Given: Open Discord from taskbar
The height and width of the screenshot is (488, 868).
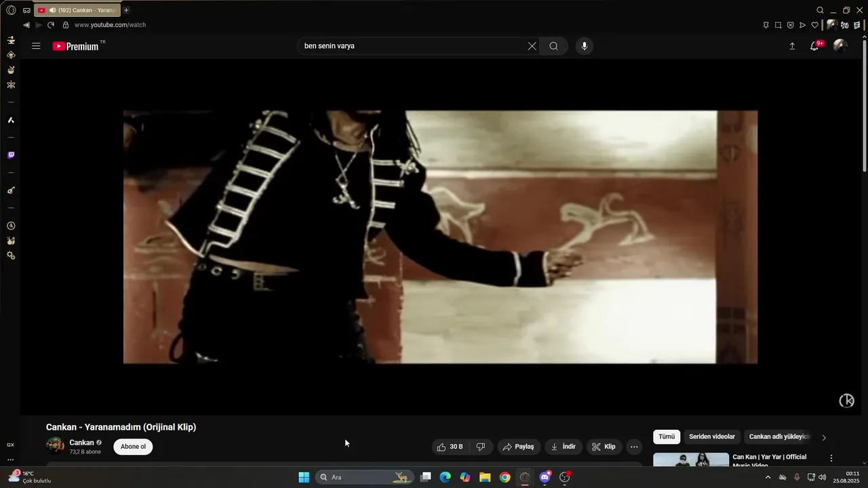Looking at the screenshot, I should click(x=545, y=477).
